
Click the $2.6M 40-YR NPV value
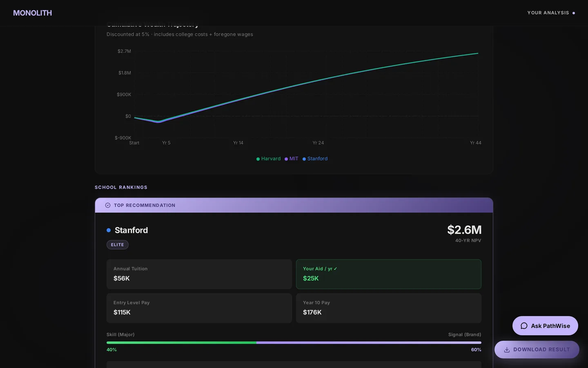(464, 230)
